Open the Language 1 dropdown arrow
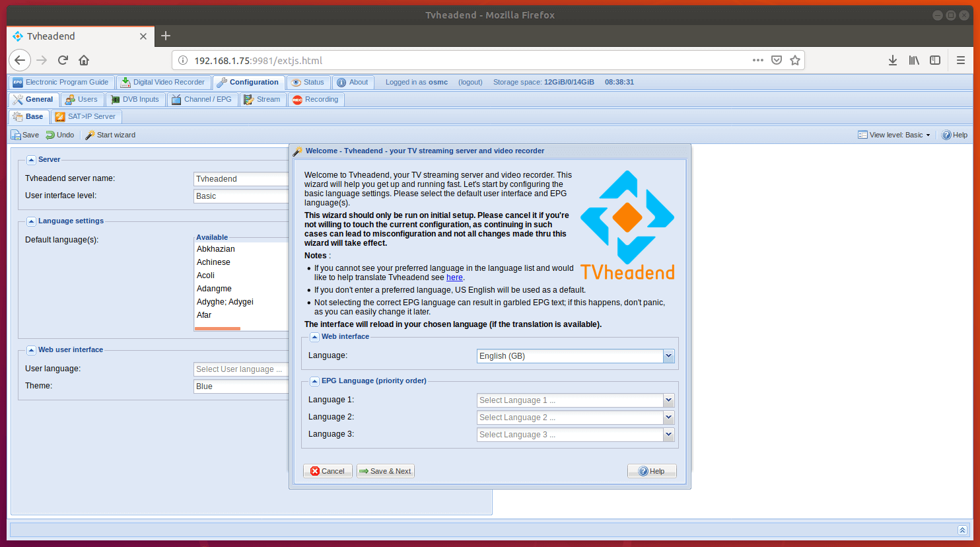The height and width of the screenshot is (547, 980). (x=668, y=400)
